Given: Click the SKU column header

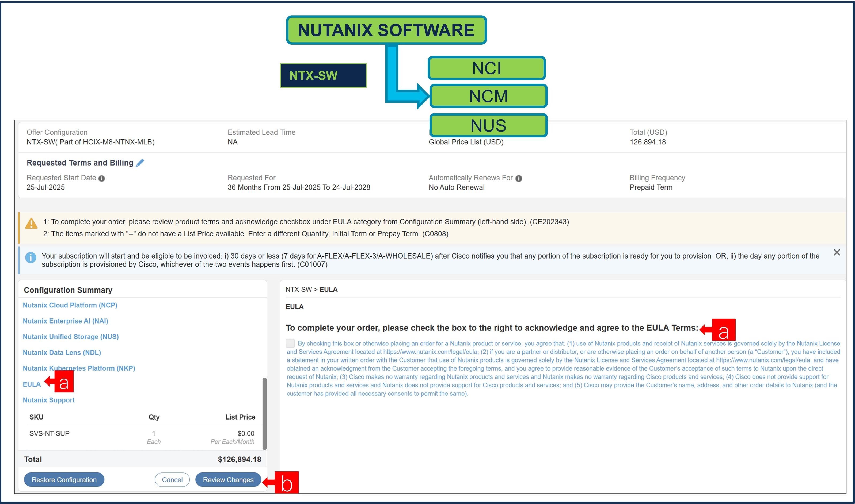Looking at the screenshot, I should tap(36, 417).
